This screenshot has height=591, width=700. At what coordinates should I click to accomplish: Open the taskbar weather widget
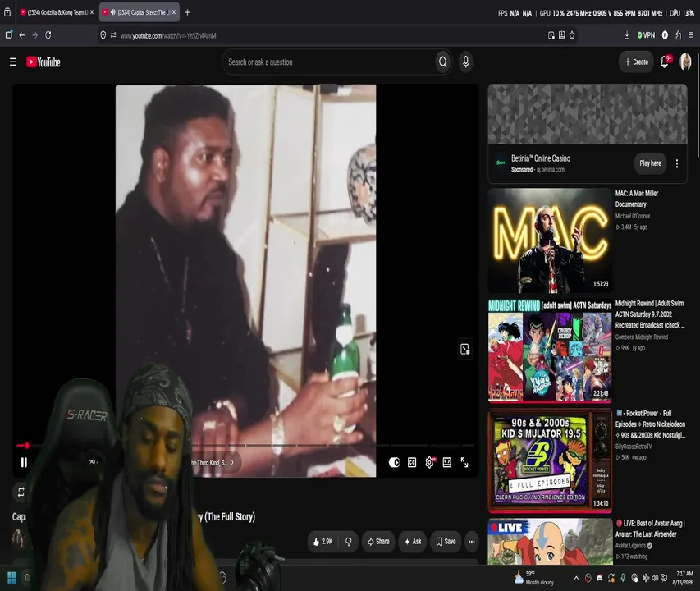click(534, 578)
